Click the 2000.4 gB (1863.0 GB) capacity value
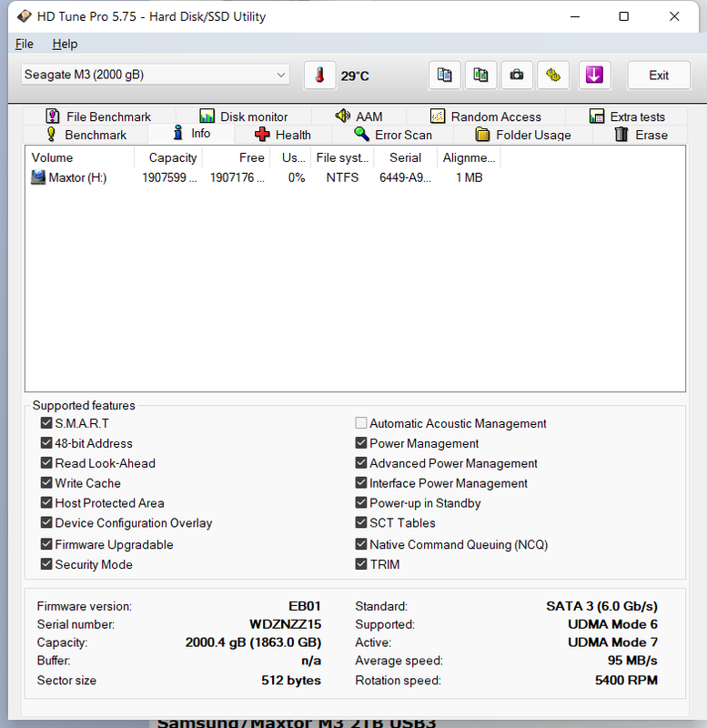707x728 pixels. pyautogui.click(x=253, y=642)
